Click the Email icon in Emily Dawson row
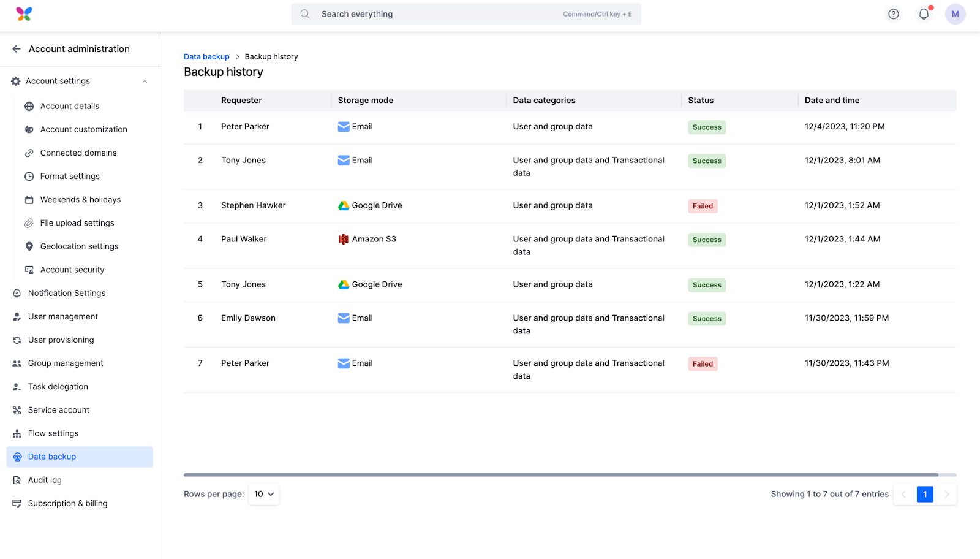This screenshot has width=980, height=559. click(x=344, y=318)
